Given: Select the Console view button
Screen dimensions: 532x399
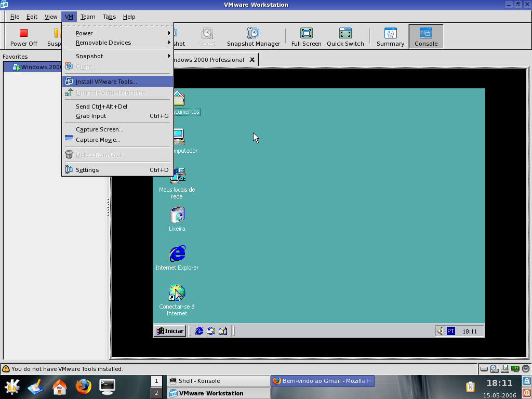Looking at the screenshot, I should coord(426,37).
